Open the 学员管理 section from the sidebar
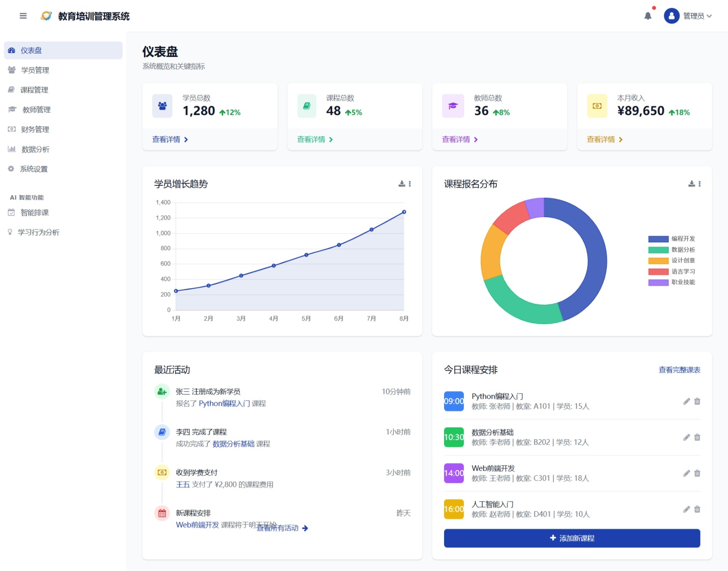728x571 pixels. 36,70
